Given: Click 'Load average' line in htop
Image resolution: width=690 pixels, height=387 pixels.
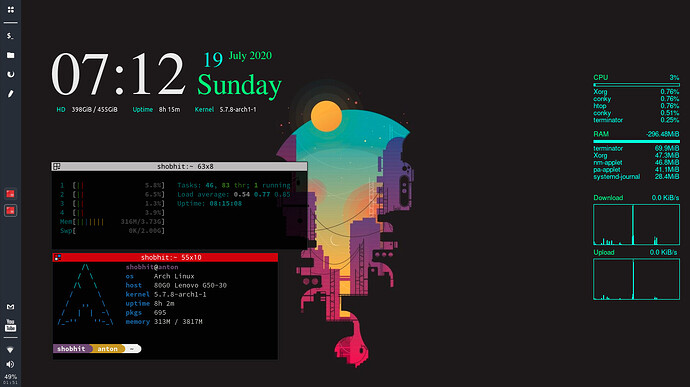Looking at the screenshot, I should tap(234, 194).
